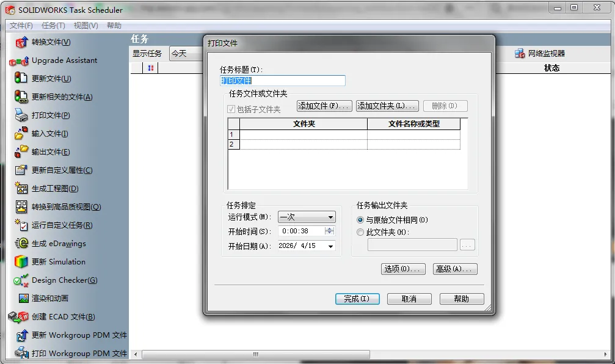Click the sort arrows column header icon
Image resolution: width=615 pixels, height=364 pixels.
tap(151, 68)
